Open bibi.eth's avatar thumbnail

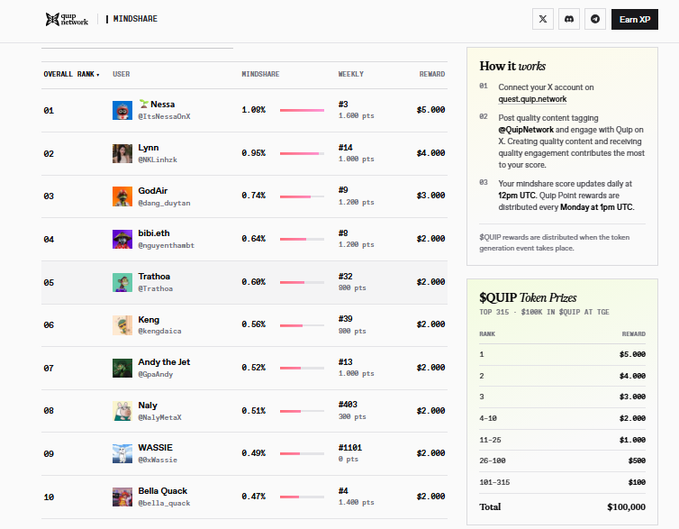pyautogui.click(x=122, y=239)
